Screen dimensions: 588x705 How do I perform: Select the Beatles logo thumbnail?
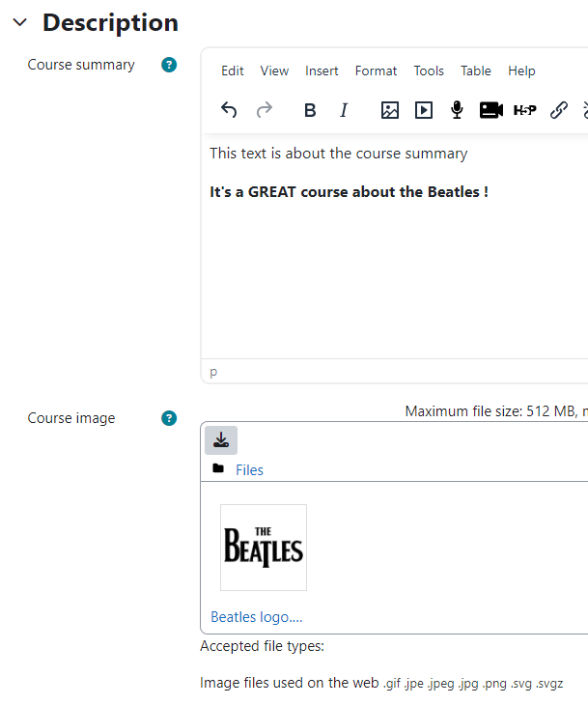pos(264,548)
